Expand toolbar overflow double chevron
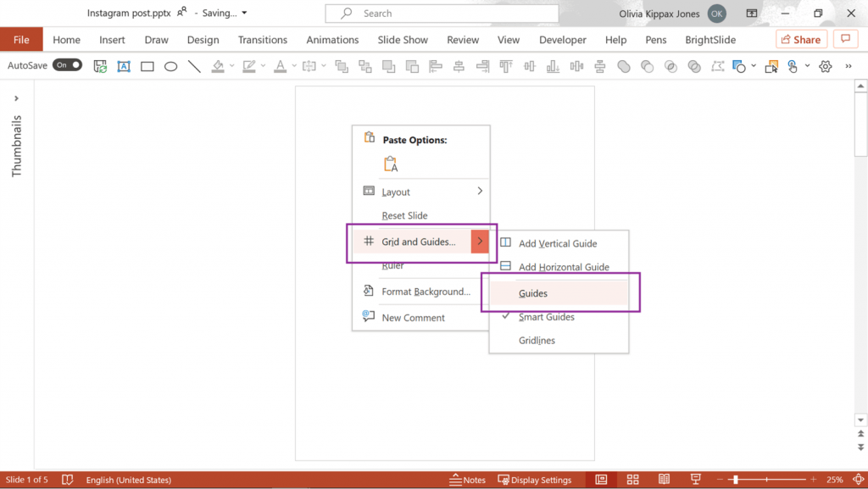The height and width of the screenshot is (489, 868). click(849, 66)
